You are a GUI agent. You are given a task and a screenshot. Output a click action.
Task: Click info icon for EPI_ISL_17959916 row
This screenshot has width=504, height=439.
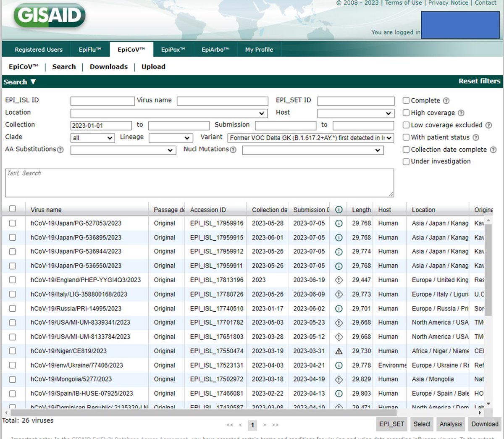pyautogui.click(x=339, y=223)
